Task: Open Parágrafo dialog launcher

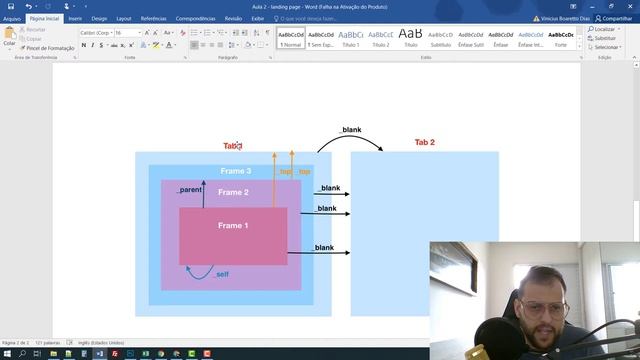Action: click(x=270, y=58)
